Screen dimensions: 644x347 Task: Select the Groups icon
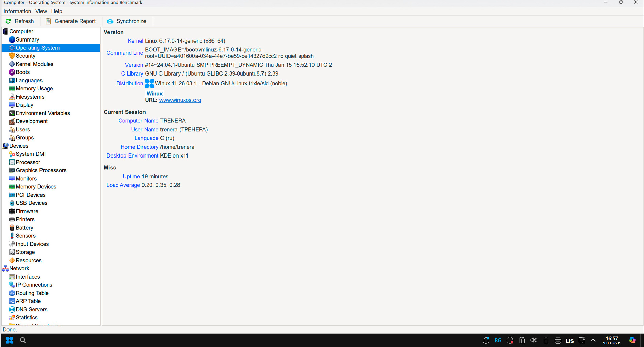tap(12, 137)
